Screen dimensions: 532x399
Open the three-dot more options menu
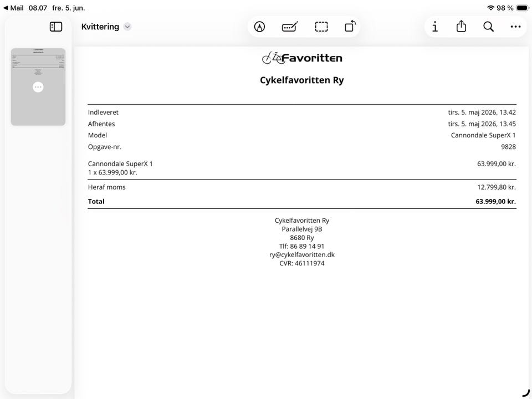515,27
